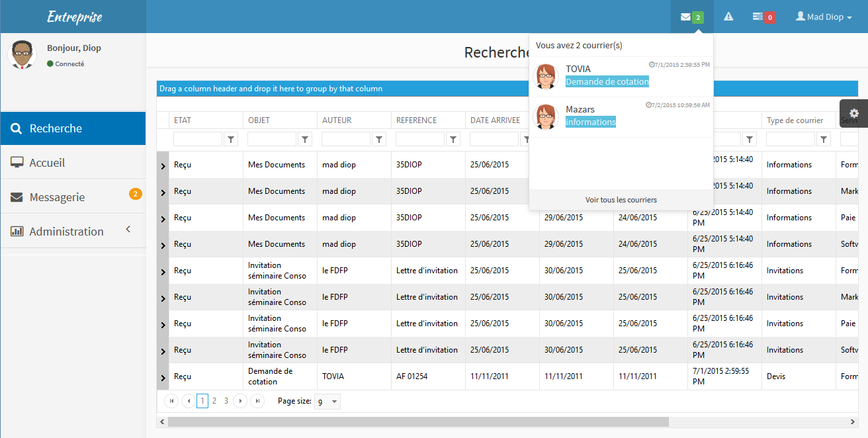This screenshot has height=438, width=868.
Task: Click the settings gear icon at right edge
Action: [854, 113]
